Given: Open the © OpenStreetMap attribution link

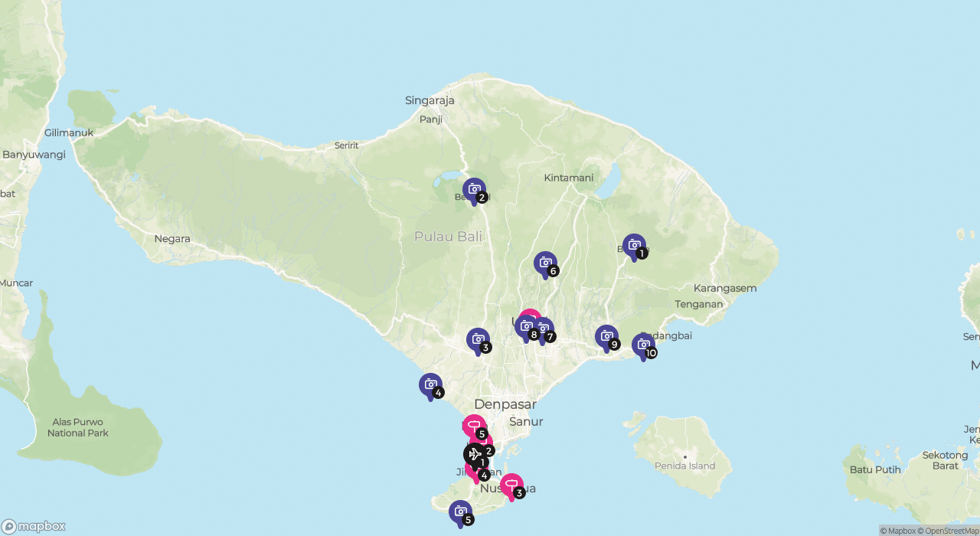Looking at the screenshot, I should click(x=948, y=531).
